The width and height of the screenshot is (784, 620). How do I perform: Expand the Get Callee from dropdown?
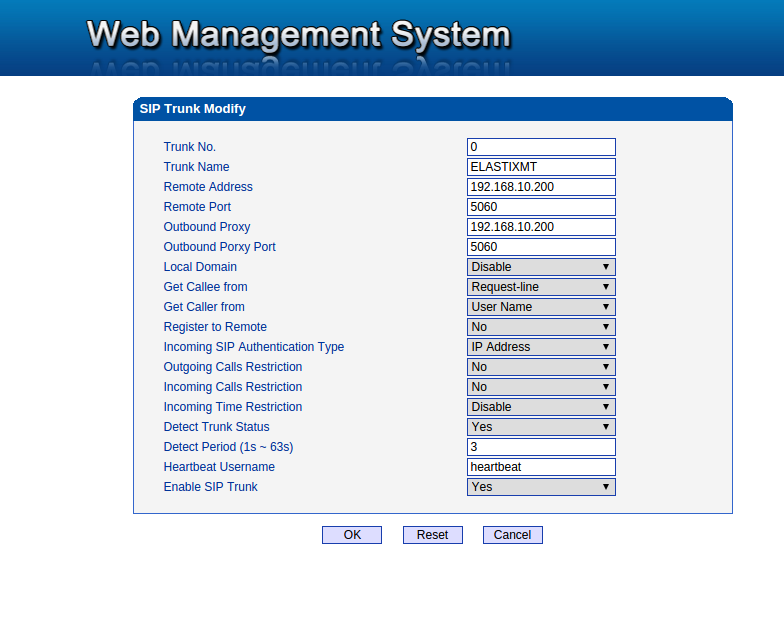point(541,287)
